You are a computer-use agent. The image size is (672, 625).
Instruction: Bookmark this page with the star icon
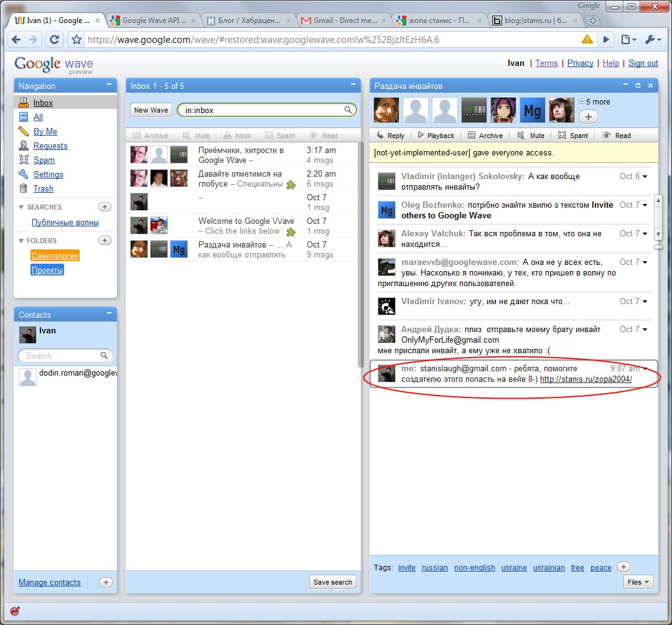click(x=77, y=39)
